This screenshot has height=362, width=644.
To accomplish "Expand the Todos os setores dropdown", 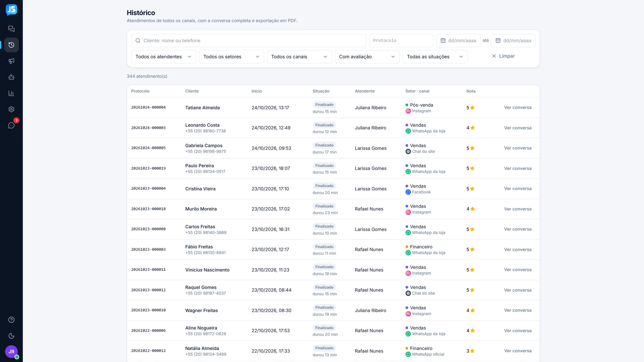I will 231,57.
